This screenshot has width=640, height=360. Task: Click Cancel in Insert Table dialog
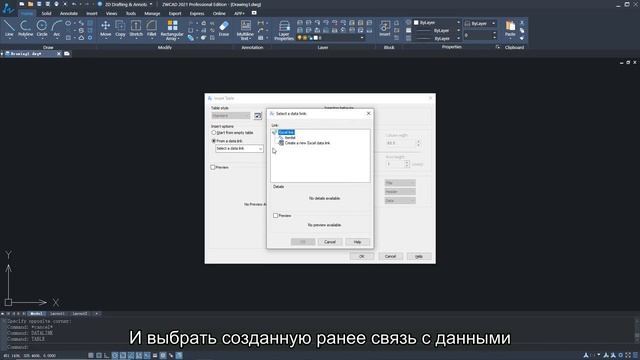pos(390,256)
